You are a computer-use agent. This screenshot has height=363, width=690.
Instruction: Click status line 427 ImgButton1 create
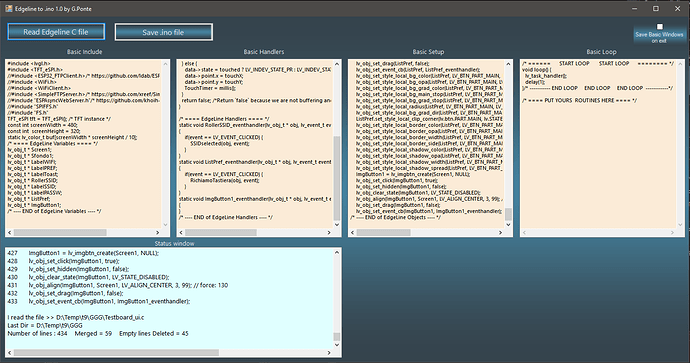[x=83, y=253]
